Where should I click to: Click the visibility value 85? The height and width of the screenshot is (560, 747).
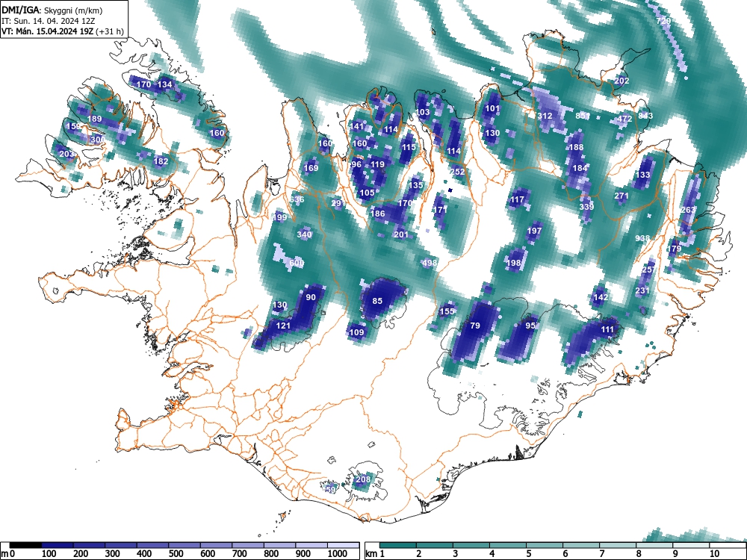(x=377, y=301)
